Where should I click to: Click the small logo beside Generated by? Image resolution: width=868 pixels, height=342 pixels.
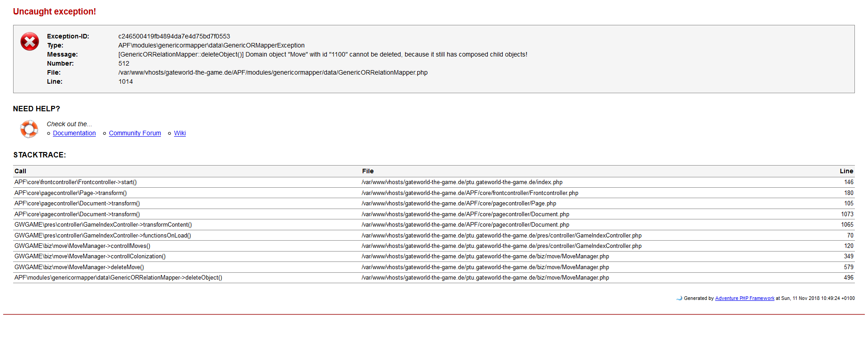click(679, 298)
